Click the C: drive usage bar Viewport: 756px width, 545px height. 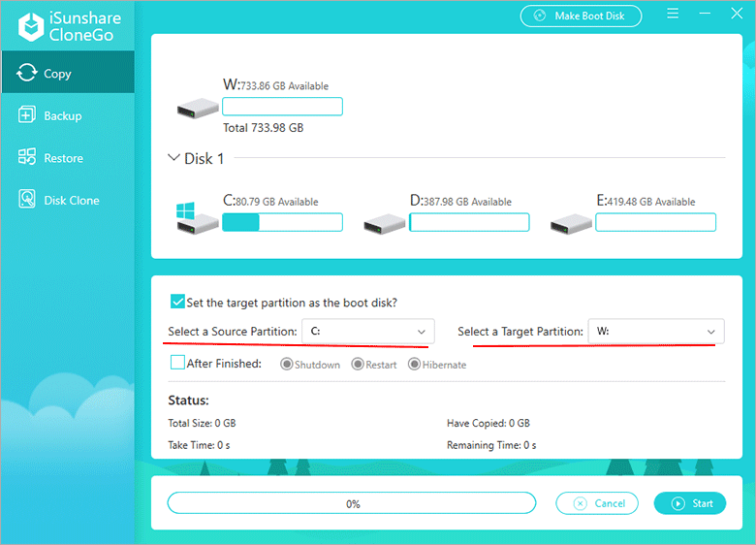pyautogui.click(x=283, y=222)
